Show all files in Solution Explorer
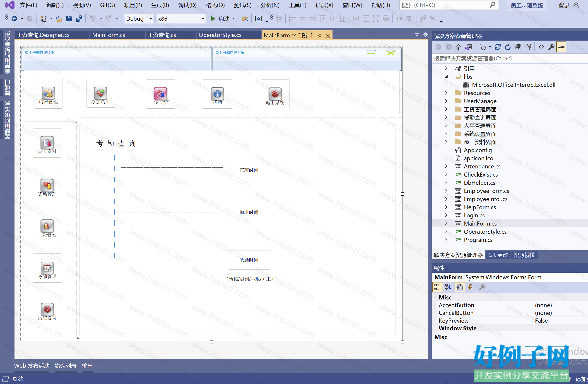The width and height of the screenshot is (588, 384). [528, 47]
